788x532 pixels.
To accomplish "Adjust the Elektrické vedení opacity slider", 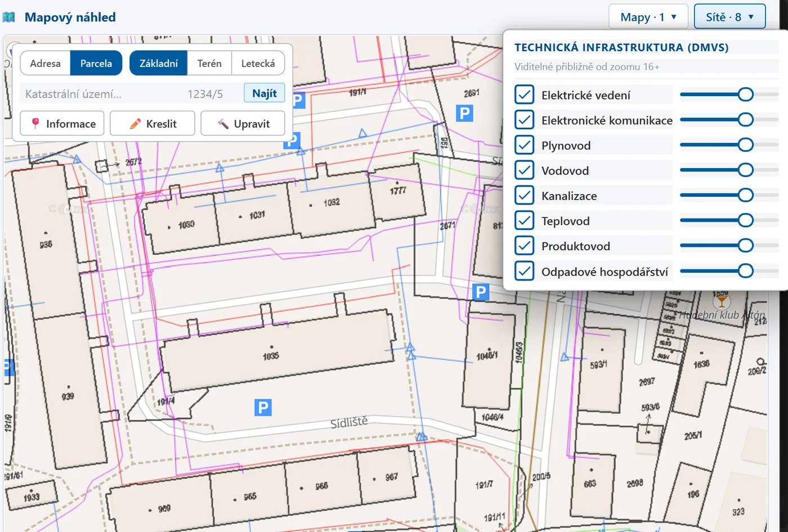I will click(x=729, y=94).
